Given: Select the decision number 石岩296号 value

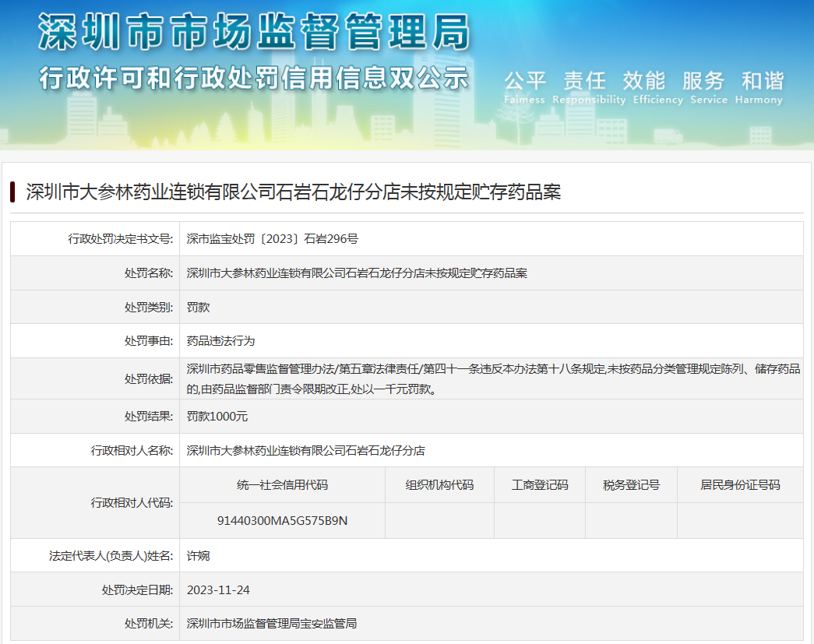Looking at the screenshot, I should [272, 239].
